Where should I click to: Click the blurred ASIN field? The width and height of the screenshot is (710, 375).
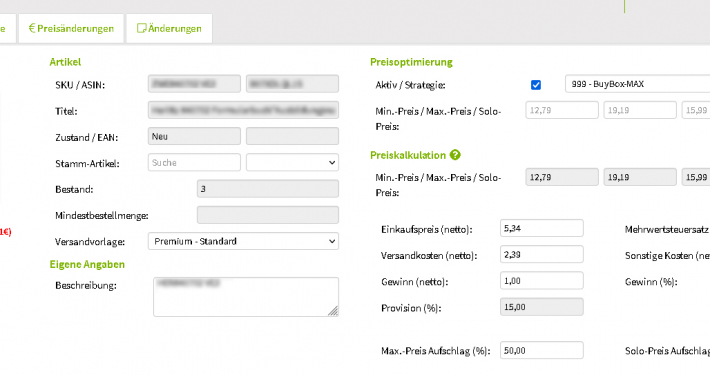click(292, 84)
